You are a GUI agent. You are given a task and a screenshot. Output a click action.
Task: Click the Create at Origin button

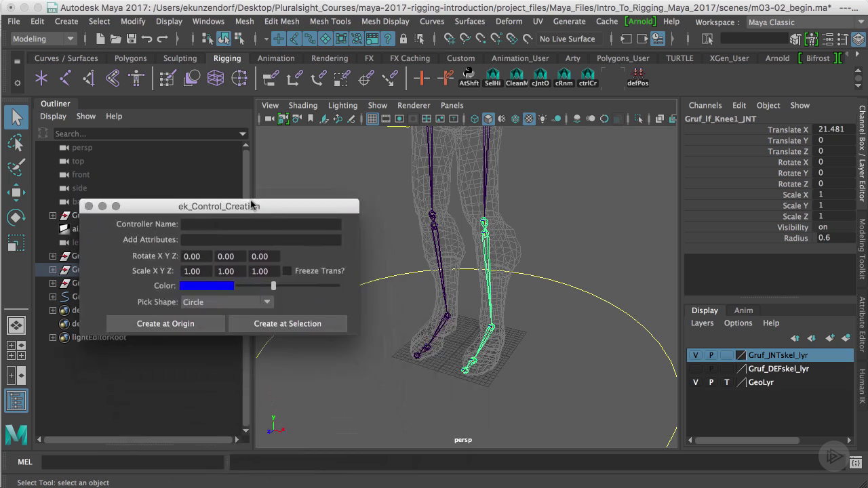[165, 323]
